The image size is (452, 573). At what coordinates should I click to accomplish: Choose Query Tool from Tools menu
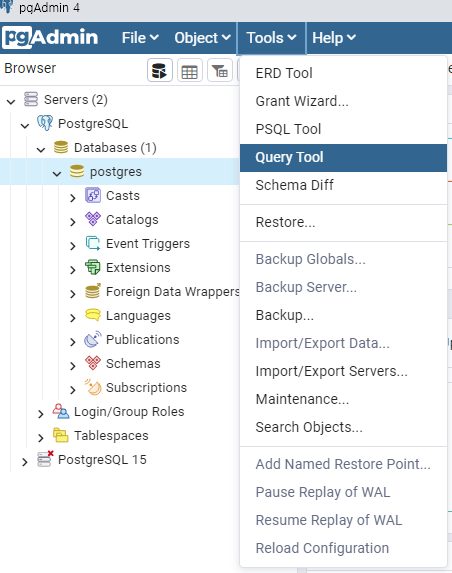(x=343, y=158)
